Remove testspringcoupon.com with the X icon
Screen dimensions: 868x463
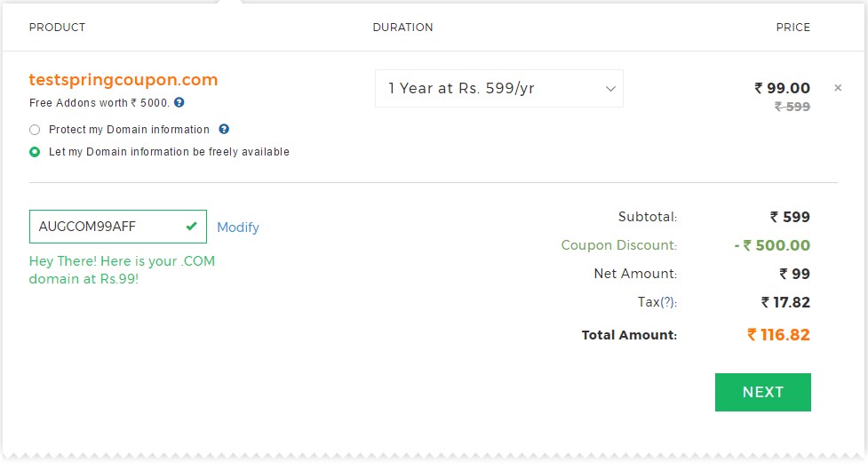[838, 87]
